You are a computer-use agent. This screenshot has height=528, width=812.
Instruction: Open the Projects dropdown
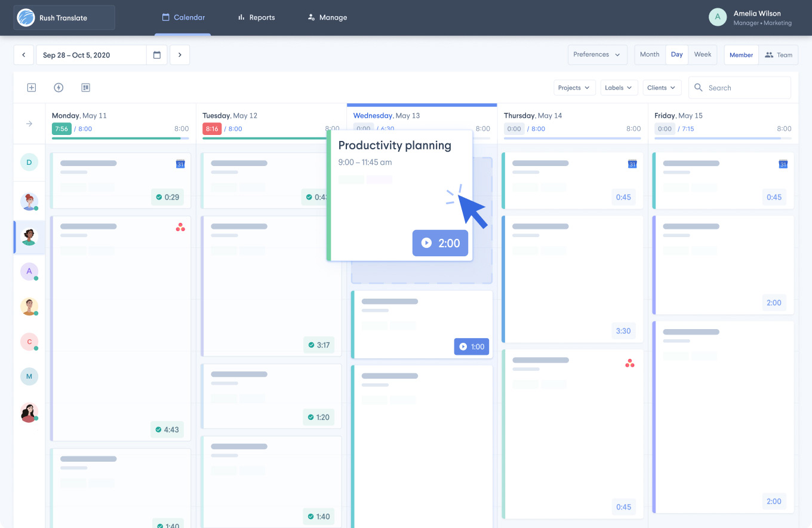point(574,87)
